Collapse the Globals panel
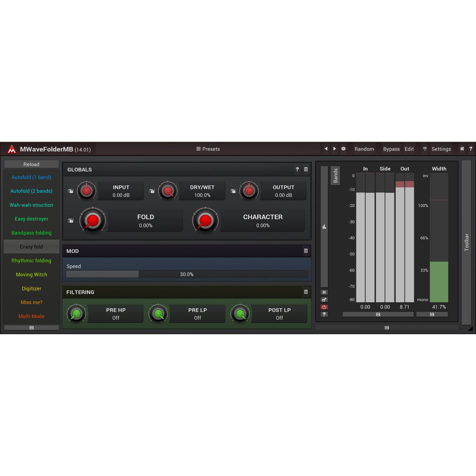This screenshot has height=476, width=476. point(306,169)
